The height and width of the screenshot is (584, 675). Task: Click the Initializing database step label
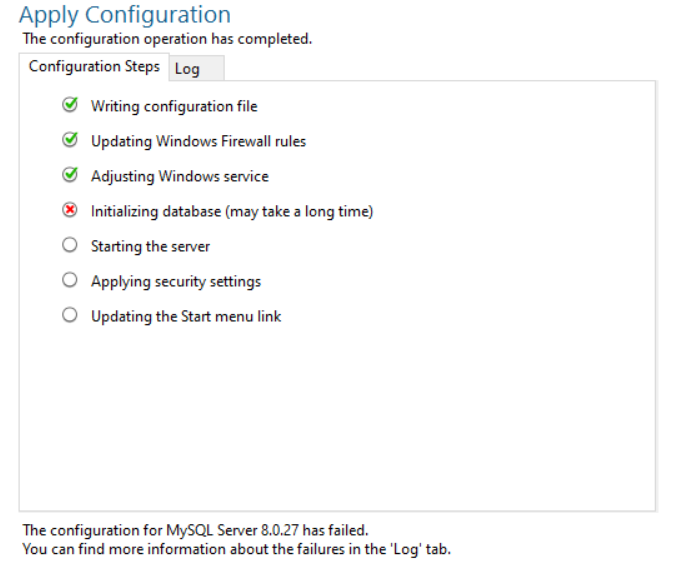click(x=232, y=212)
